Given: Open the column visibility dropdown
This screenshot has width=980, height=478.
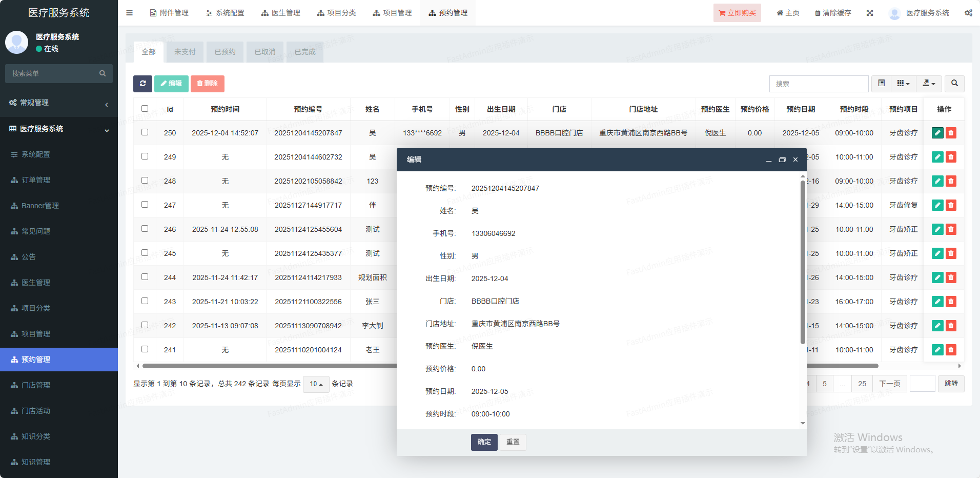Looking at the screenshot, I should (x=903, y=84).
